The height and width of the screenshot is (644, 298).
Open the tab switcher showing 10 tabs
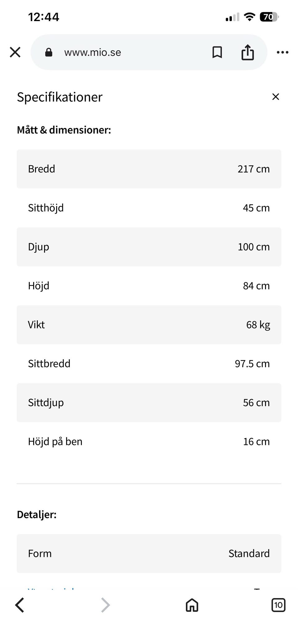[278, 605]
